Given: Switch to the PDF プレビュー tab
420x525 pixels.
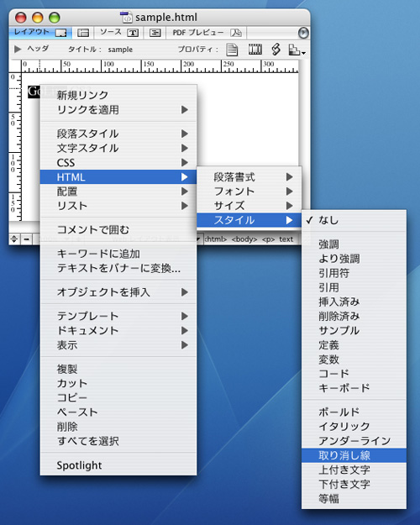Looking at the screenshot, I should pos(207,33).
